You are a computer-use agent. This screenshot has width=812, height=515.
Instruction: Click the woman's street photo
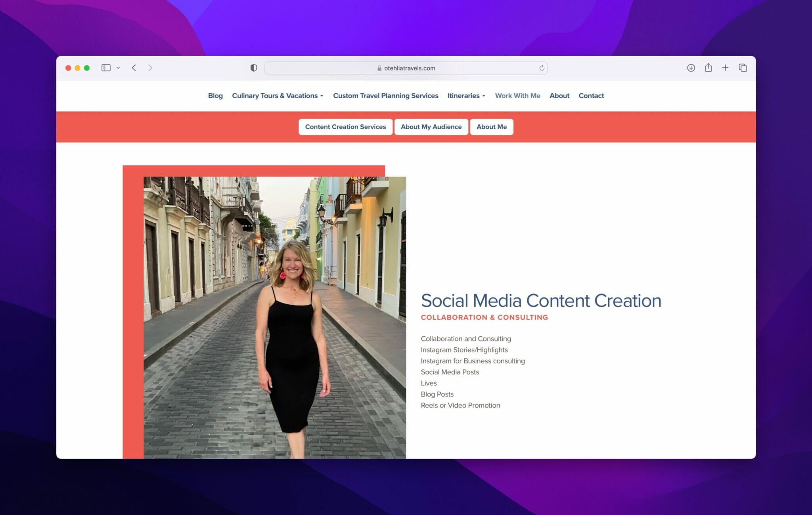pyautogui.click(x=274, y=317)
